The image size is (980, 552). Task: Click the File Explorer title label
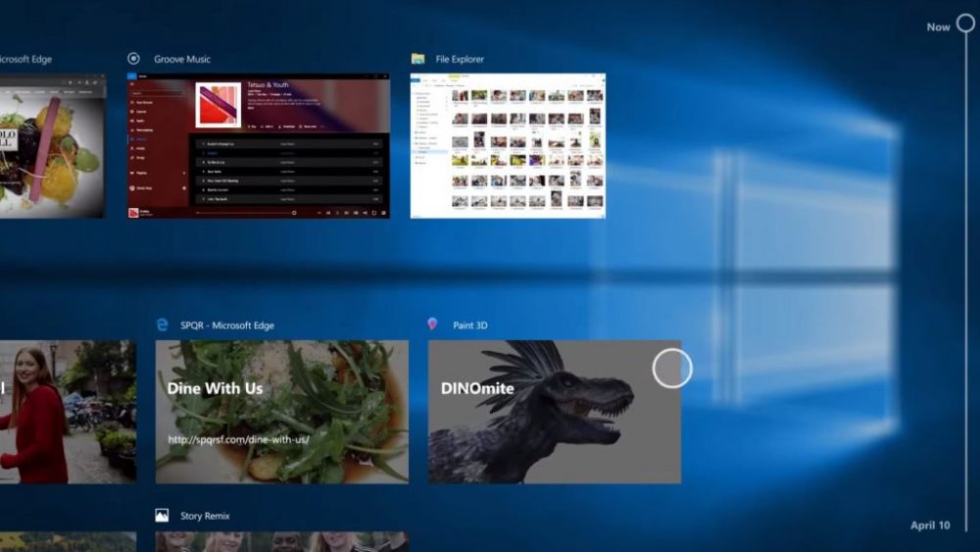460,59
